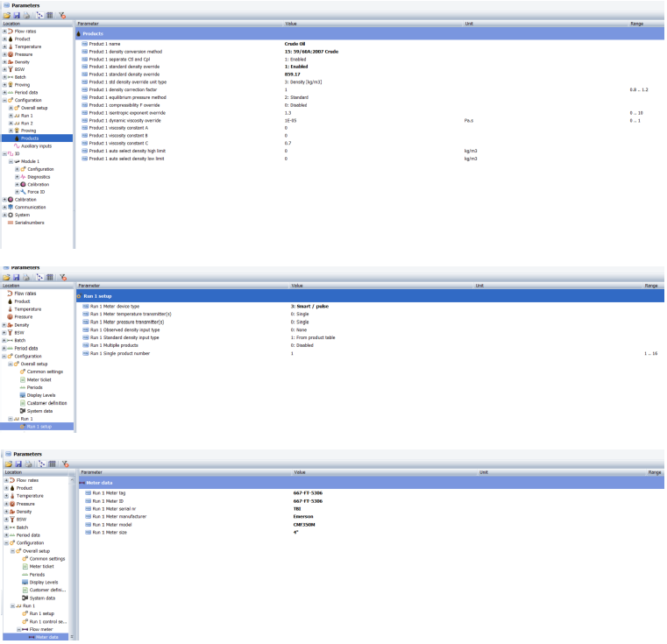The width and height of the screenshot is (667, 644).
Task: Click Meter model value 'CMF350M'
Action: pyautogui.click(x=304, y=525)
